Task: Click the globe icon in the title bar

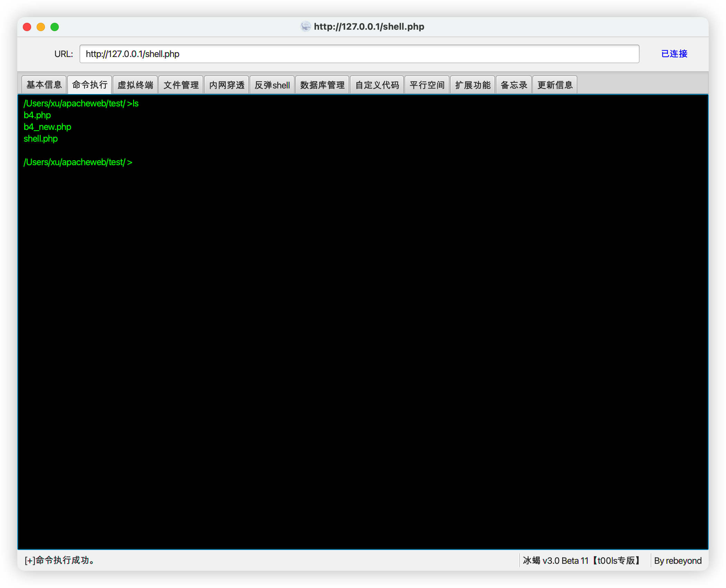Action: (x=306, y=26)
